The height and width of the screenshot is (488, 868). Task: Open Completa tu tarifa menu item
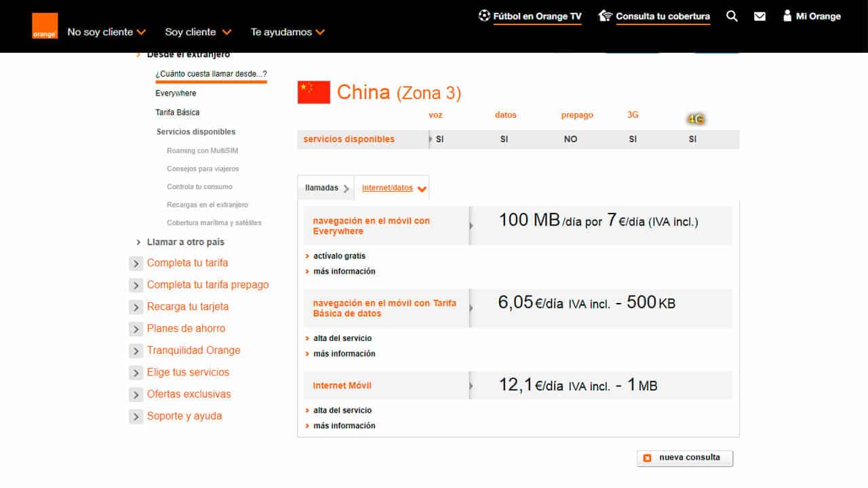[187, 263]
